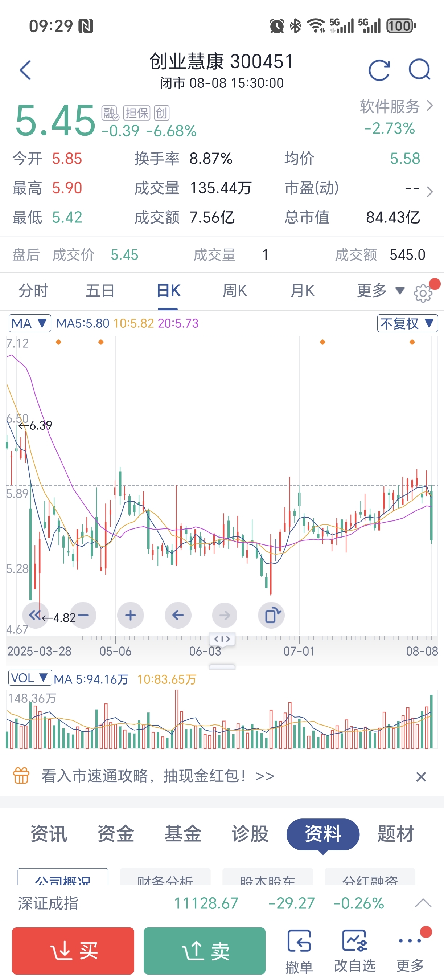Image resolution: width=444 pixels, height=980 pixels.
Task: Tap the green 卖 sell button
Action: [x=205, y=951]
